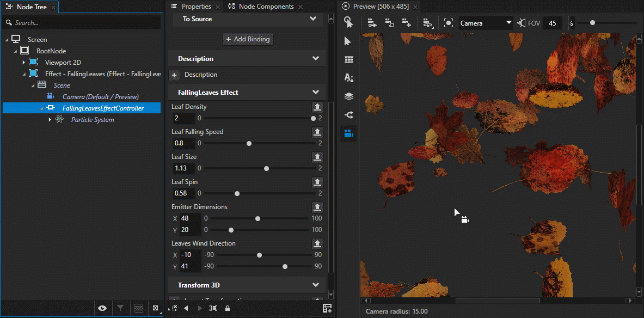Open the Camera dropdown in Preview toolbar

click(x=484, y=23)
